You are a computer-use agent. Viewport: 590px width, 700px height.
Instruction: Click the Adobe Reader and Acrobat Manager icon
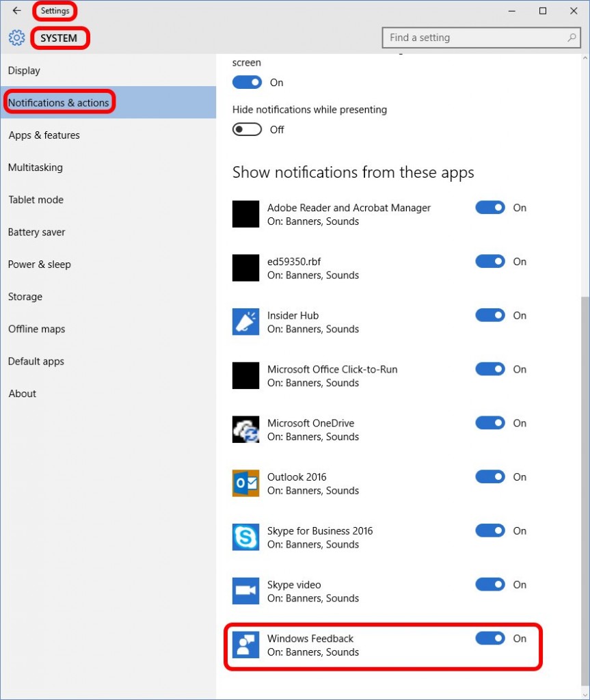tap(245, 213)
